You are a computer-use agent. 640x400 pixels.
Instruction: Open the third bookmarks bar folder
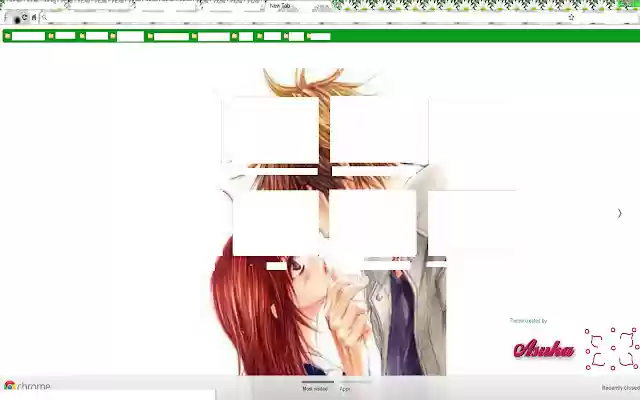(x=94, y=36)
